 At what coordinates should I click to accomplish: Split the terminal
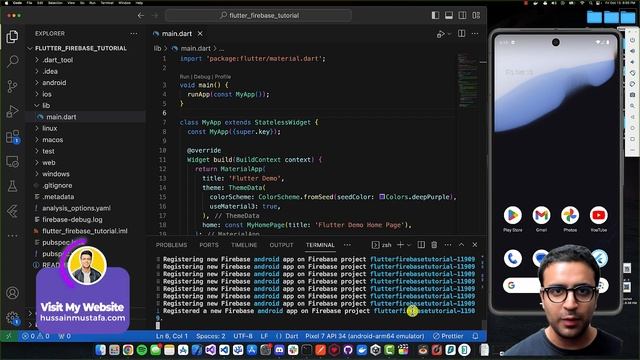click(x=421, y=245)
